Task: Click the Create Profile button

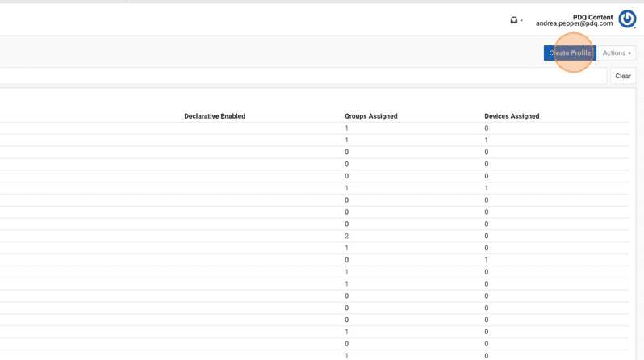Action: click(x=570, y=53)
